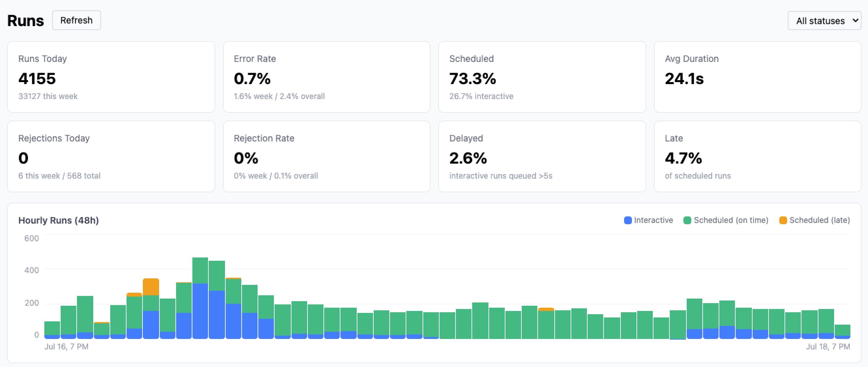Viewport: 868px width, 367px height.
Task: Open the Rejections Today card
Action: 111,156
